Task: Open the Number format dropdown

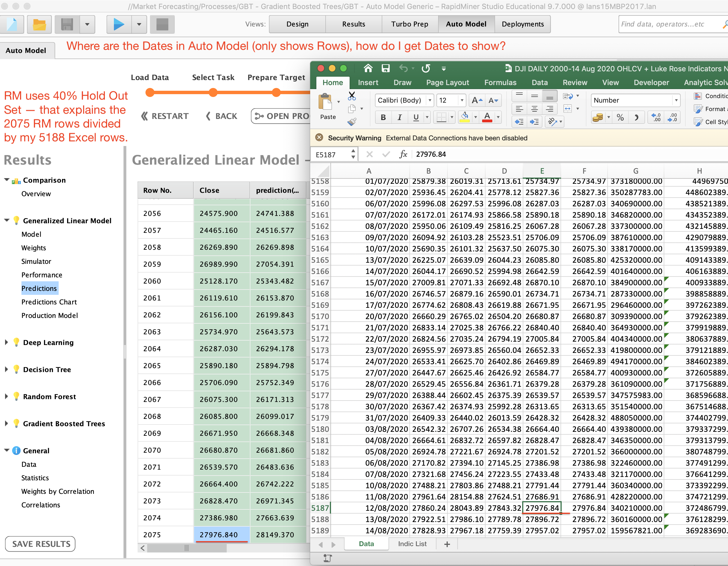Action: (676, 100)
